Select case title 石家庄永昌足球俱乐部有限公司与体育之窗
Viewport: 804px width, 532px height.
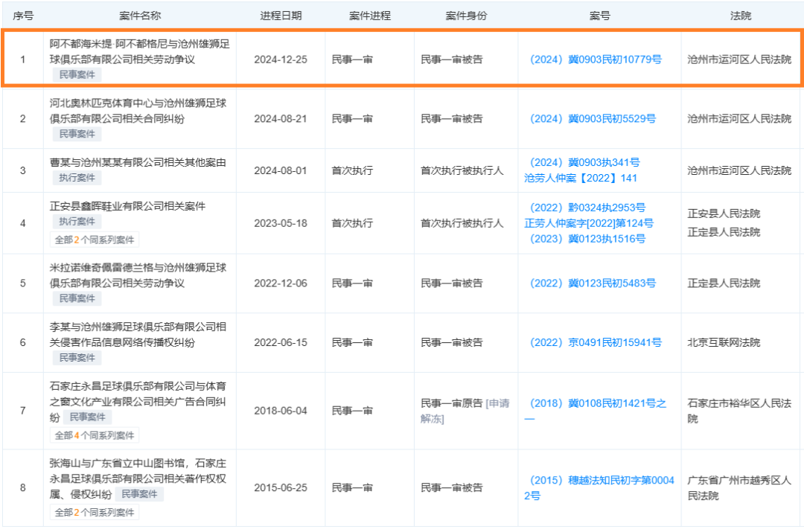pos(138,402)
